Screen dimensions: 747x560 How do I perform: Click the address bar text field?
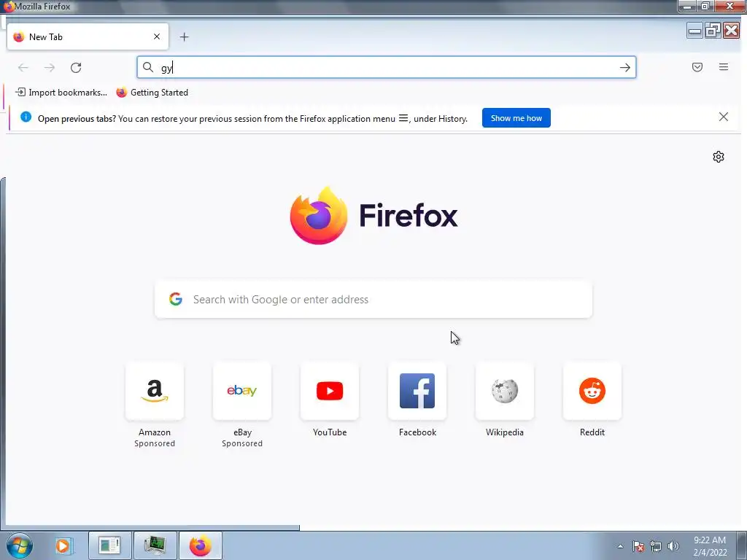click(388, 68)
